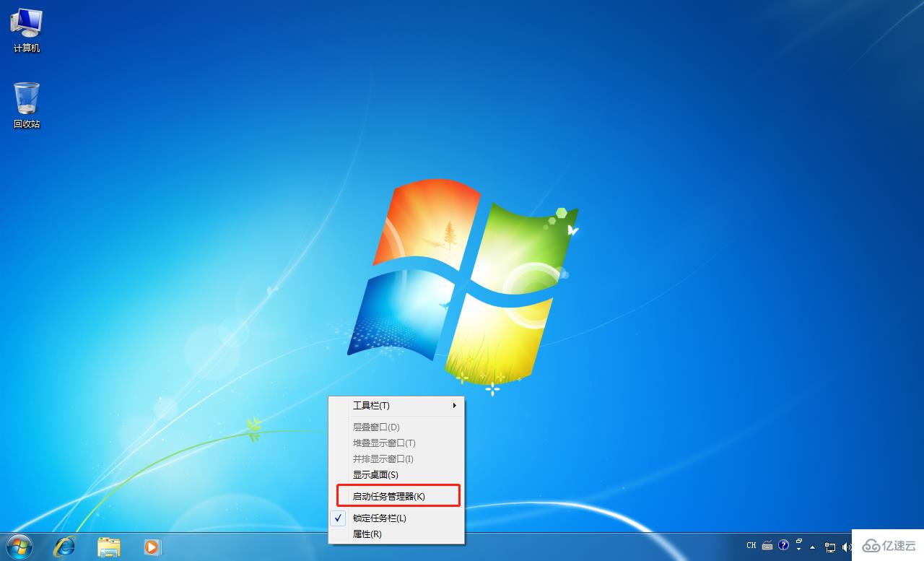Open the language bar options arrow
Screen dimensions: 924x561
[799, 549]
